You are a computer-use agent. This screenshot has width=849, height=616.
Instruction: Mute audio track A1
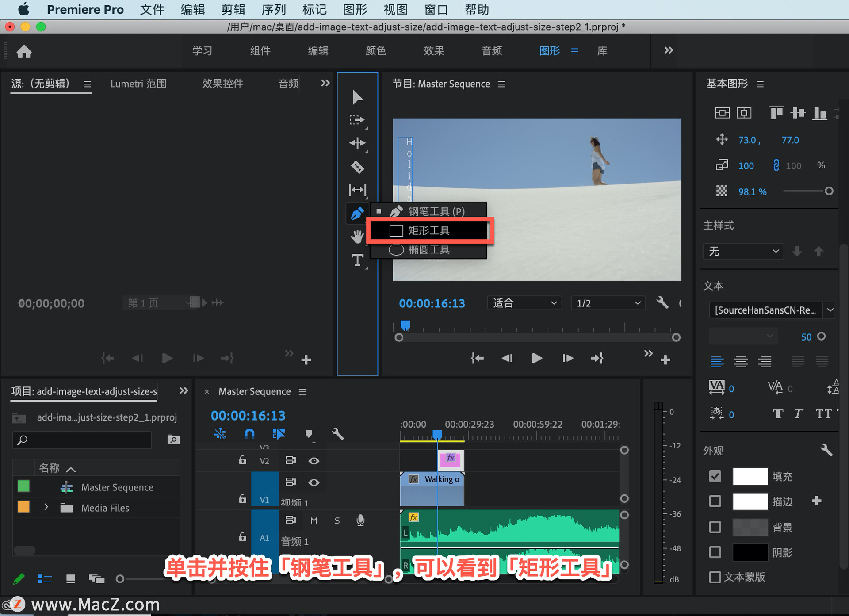click(x=314, y=520)
